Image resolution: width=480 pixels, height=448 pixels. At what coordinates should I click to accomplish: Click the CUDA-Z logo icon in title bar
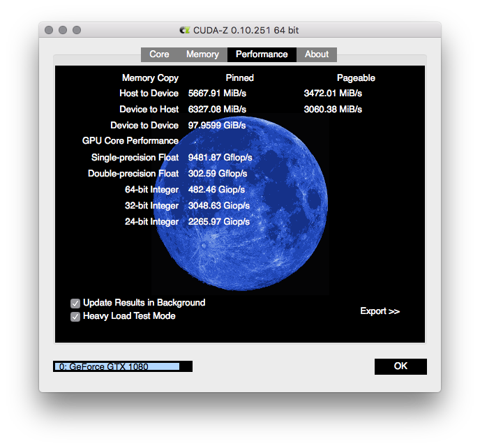coord(185,30)
